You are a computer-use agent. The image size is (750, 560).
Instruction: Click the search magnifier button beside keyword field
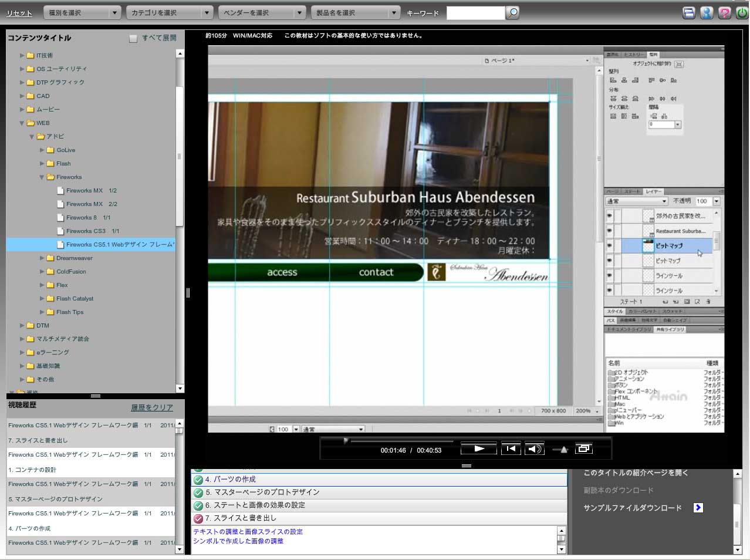[x=512, y=12]
